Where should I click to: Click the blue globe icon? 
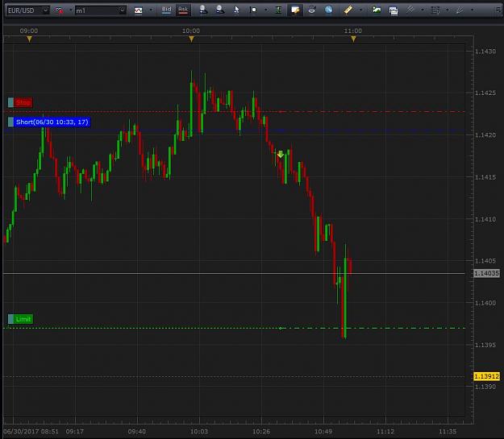328,10
